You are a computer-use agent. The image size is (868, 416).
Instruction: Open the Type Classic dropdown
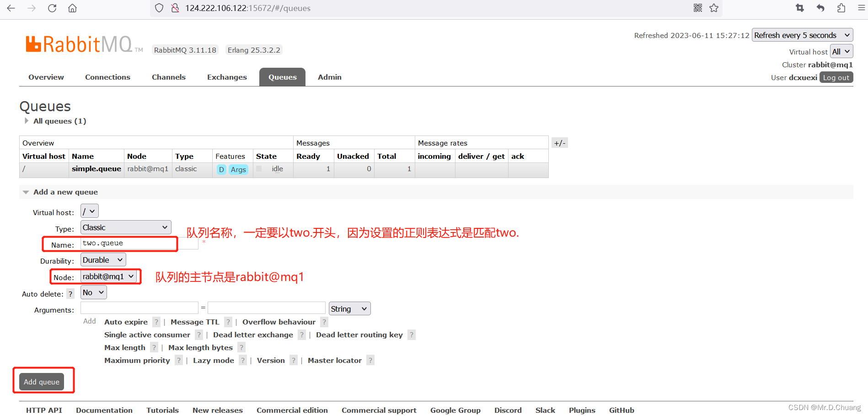tap(126, 227)
